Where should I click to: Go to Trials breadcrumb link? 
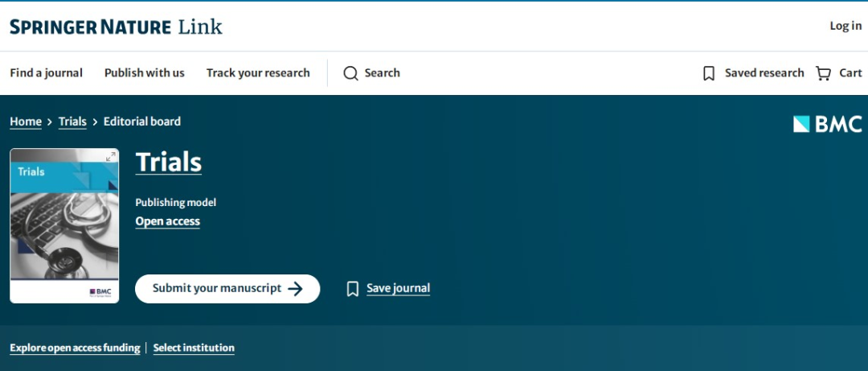[72, 122]
